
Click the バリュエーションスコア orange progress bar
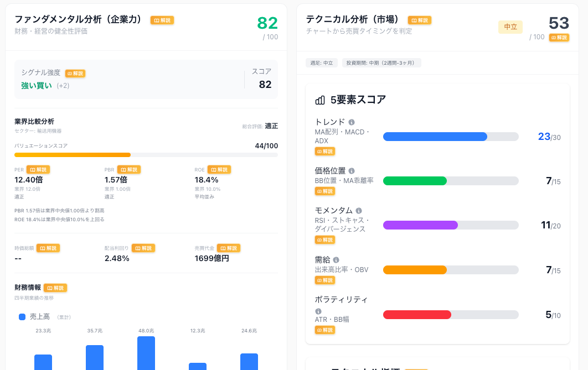[x=73, y=155]
